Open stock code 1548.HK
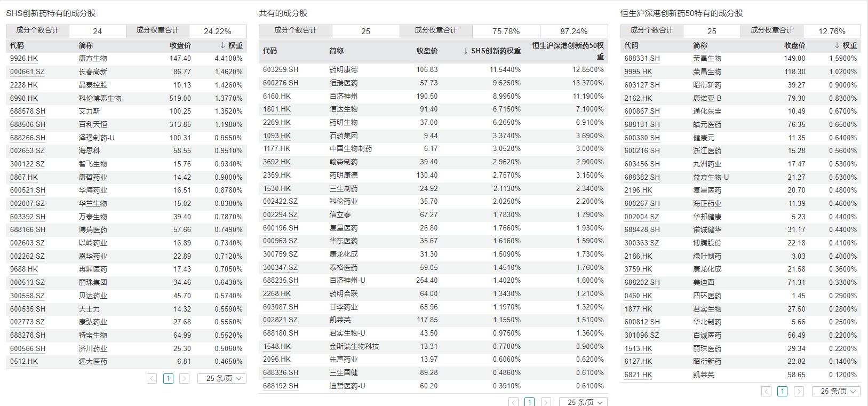Screen dimensions: 868x406 point(277,346)
